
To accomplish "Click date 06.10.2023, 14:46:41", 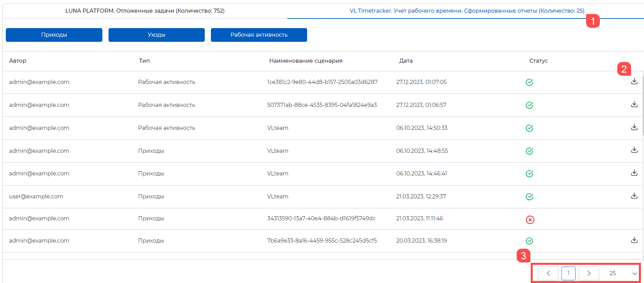I will [x=421, y=173].
